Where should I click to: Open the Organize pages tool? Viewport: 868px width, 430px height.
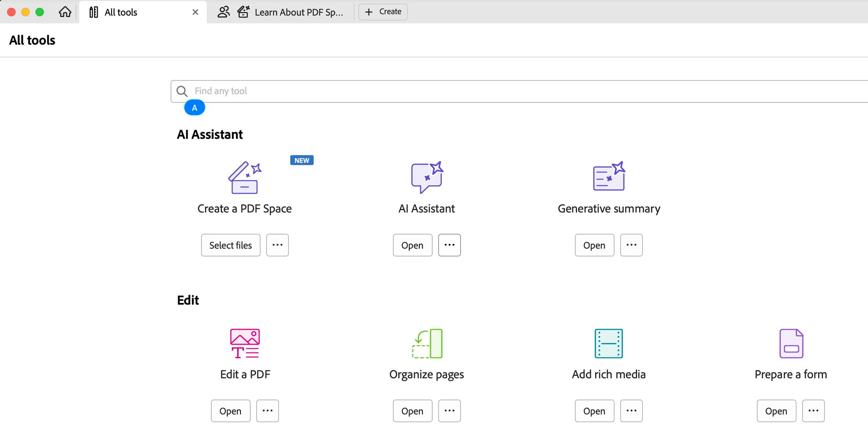click(413, 411)
